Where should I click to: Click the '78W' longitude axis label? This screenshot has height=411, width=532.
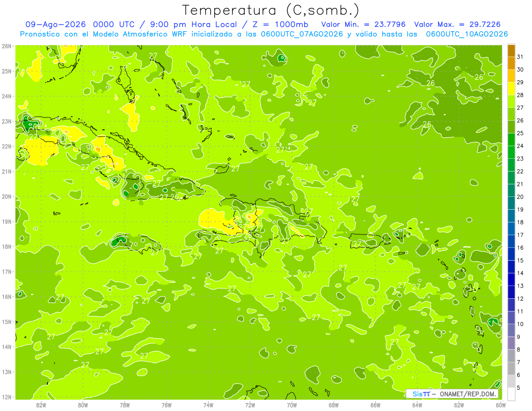tap(125, 405)
